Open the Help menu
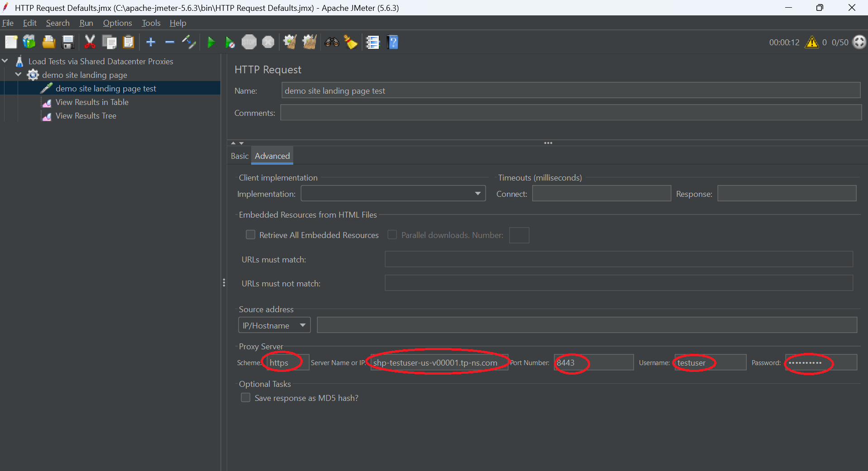Screen dimensions: 868x471 click(x=178, y=23)
